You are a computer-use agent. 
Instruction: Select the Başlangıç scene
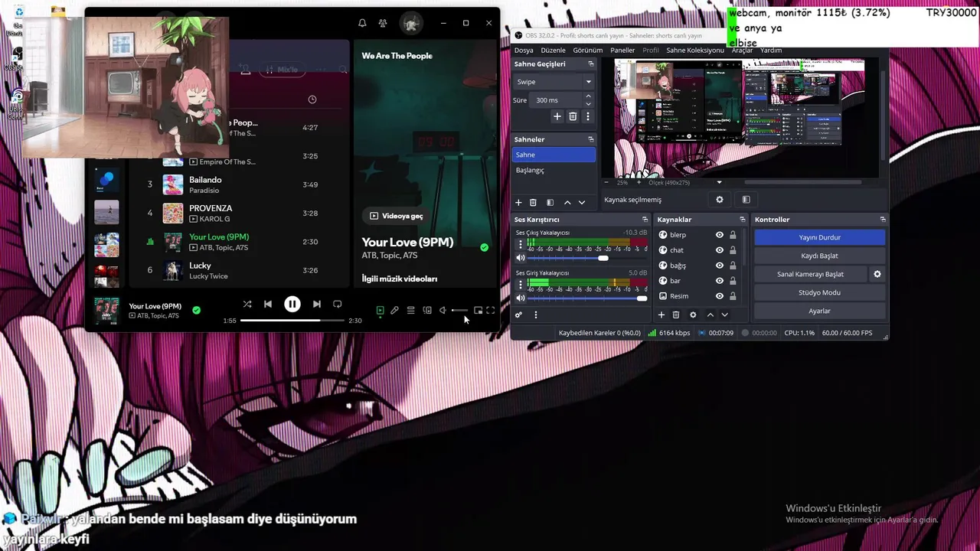point(554,170)
